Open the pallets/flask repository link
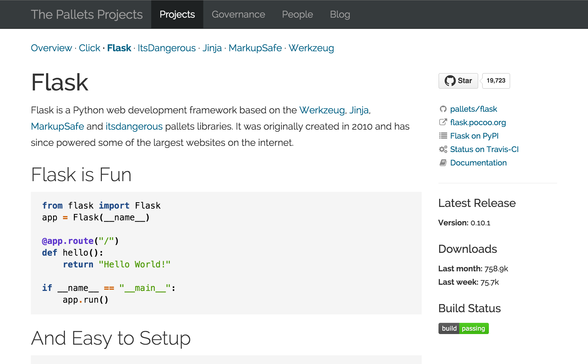Viewport: 588px width, 364px height. (473, 109)
